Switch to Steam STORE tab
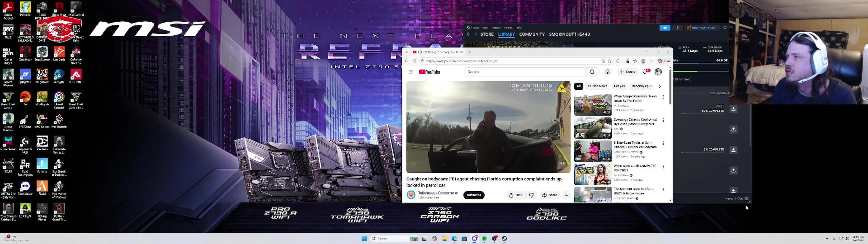Image resolution: width=868 pixels, height=244 pixels. pyautogui.click(x=487, y=34)
